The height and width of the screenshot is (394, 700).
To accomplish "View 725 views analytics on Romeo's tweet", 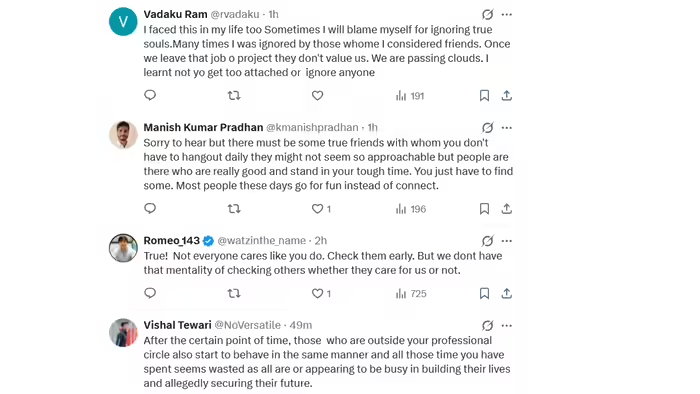I will [411, 294].
